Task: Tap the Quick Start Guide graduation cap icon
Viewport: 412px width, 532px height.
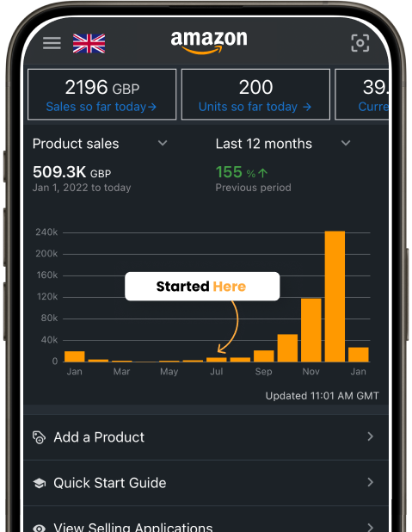Action: coord(40,483)
